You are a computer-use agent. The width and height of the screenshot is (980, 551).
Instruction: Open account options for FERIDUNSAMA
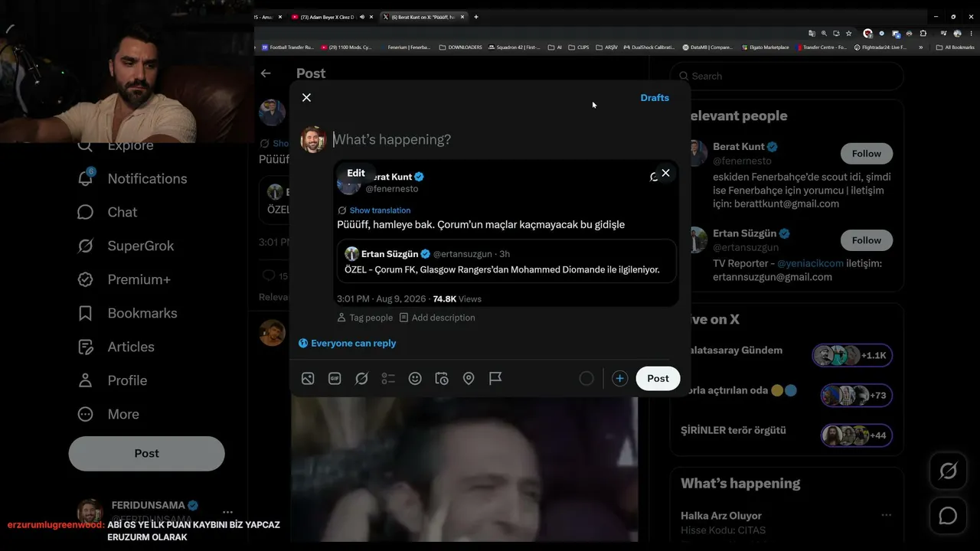point(227,511)
